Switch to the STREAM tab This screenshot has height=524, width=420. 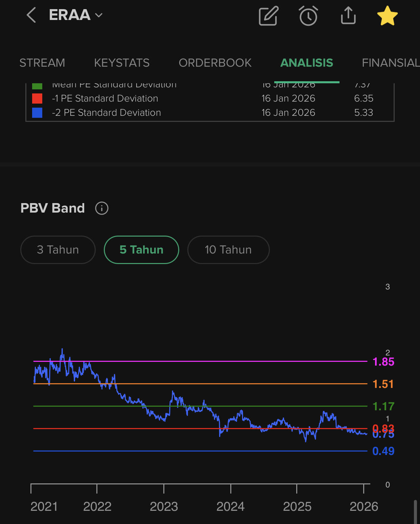click(x=42, y=63)
